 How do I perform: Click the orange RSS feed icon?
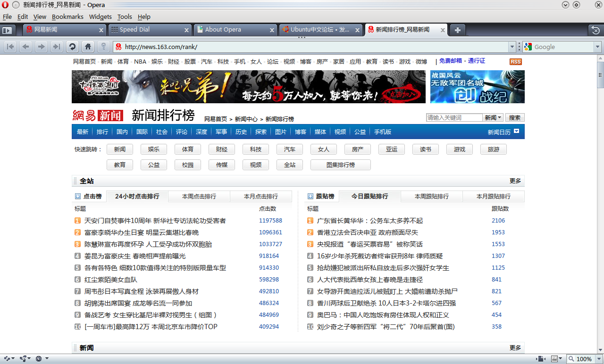[x=515, y=62]
